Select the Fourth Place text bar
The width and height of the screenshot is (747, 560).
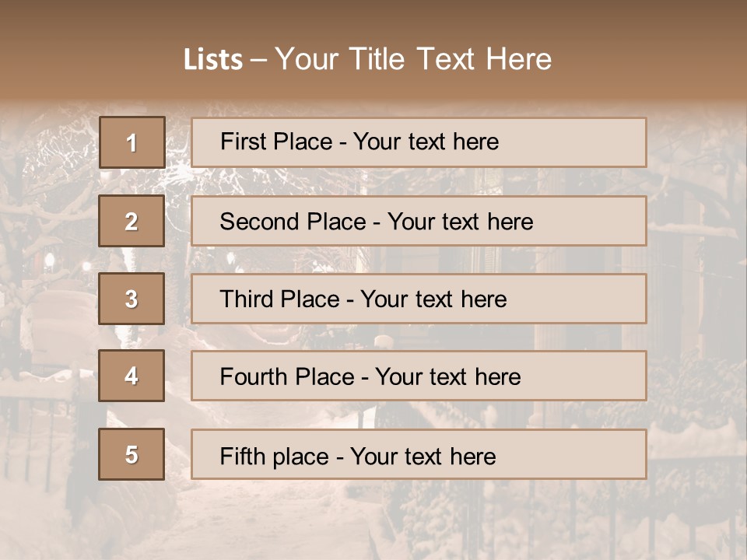tap(419, 376)
